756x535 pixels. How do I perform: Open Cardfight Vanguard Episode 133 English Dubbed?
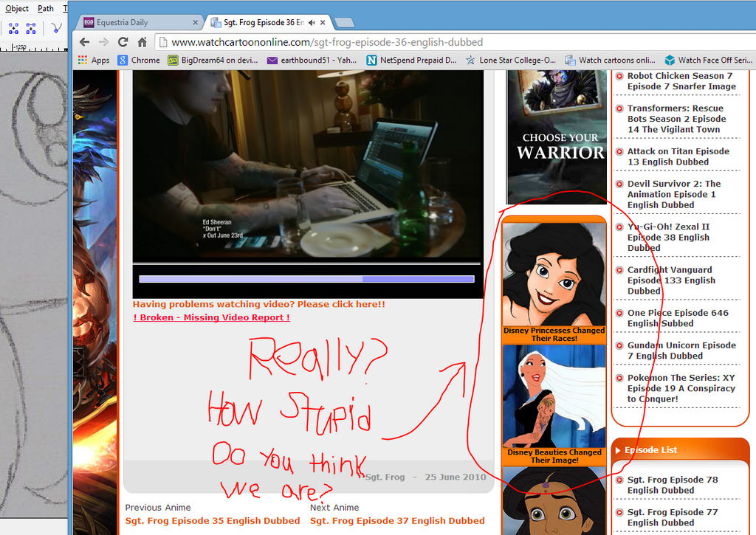[x=671, y=280]
